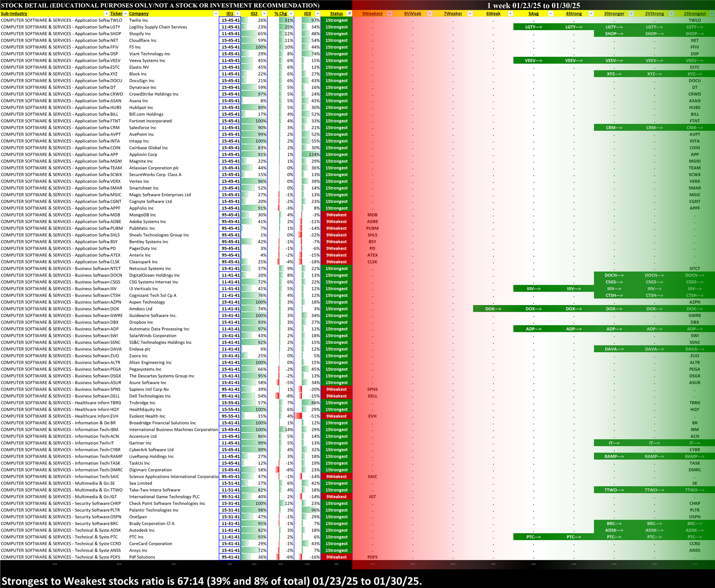Click the ID1 filter arrow button

(x=237, y=14)
